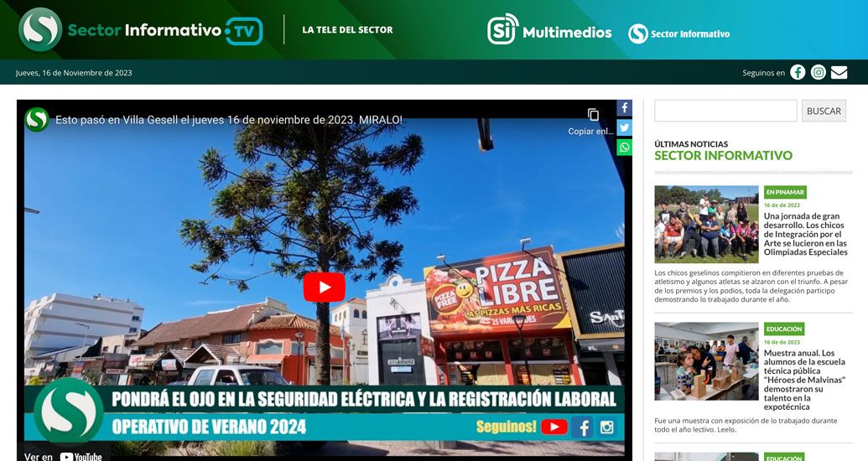This screenshot has width=868, height=461.
Task: Open the Olimpiadas Especiales news thumbnail
Action: 706,224
